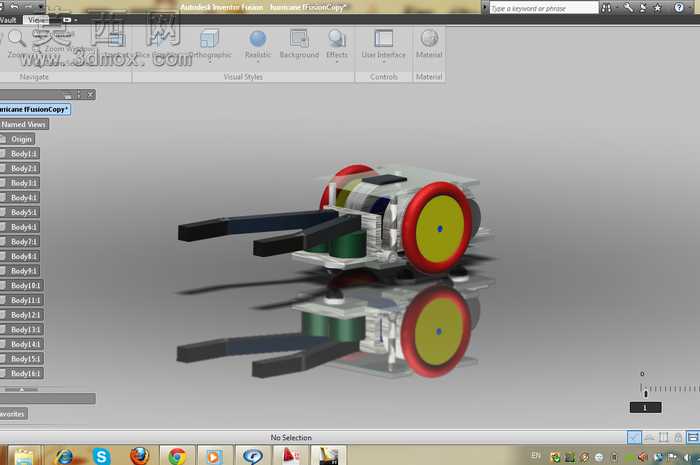Open Google Chrome from the taskbar
The height and width of the screenshot is (465, 700).
[177, 456]
